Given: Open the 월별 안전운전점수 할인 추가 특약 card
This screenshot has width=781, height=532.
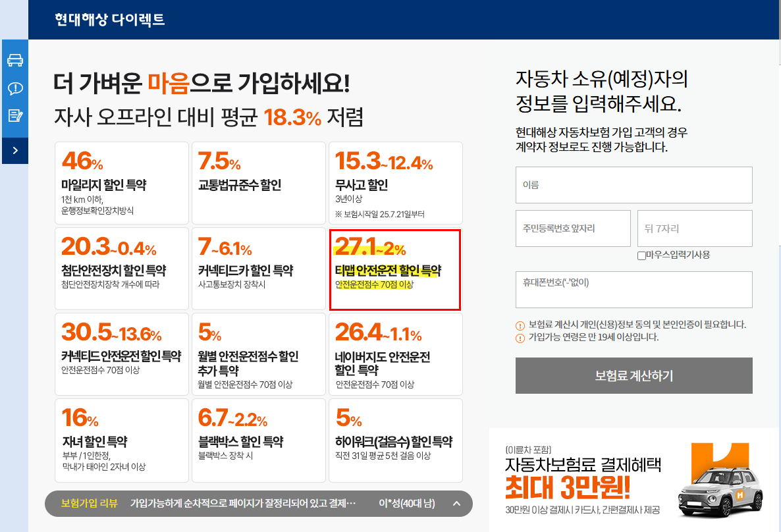Looking at the screenshot, I should 259,354.
